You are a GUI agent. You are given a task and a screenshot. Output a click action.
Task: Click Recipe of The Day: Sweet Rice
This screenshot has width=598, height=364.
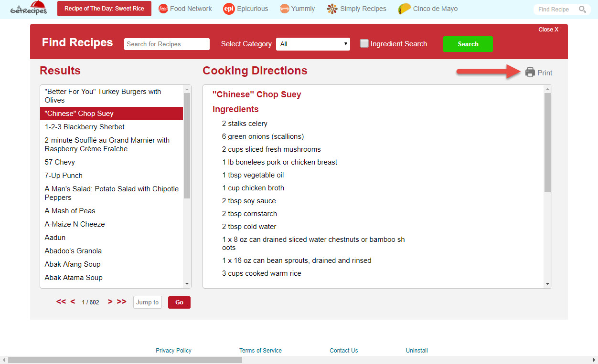click(x=104, y=9)
